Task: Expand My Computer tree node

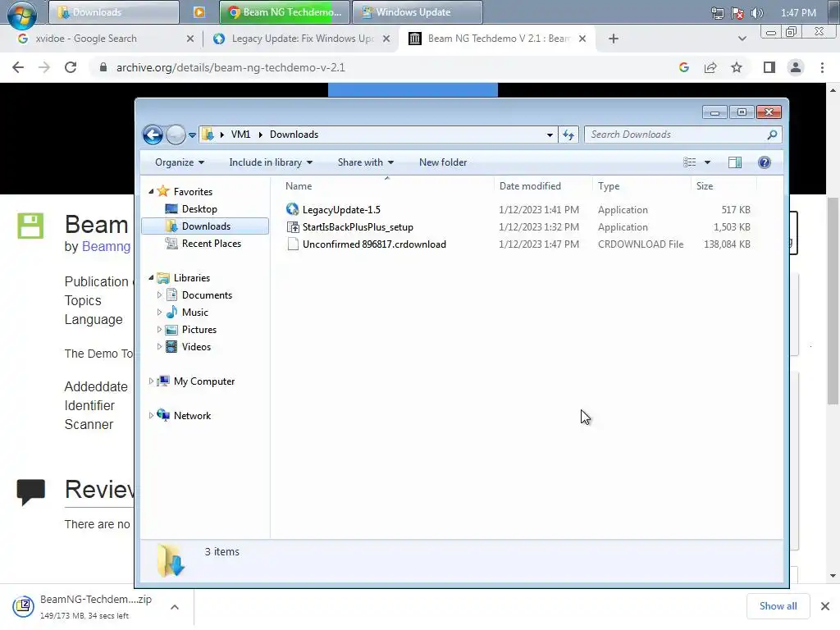Action: pyautogui.click(x=151, y=381)
